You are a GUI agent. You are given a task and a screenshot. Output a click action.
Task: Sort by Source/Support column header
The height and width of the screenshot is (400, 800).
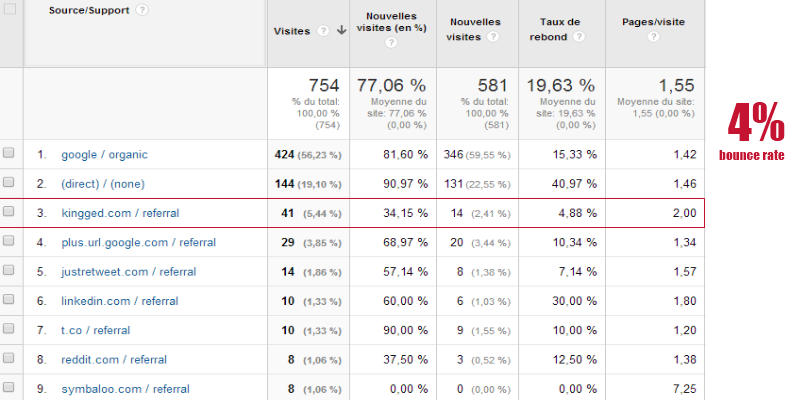(x=89, y=11)
